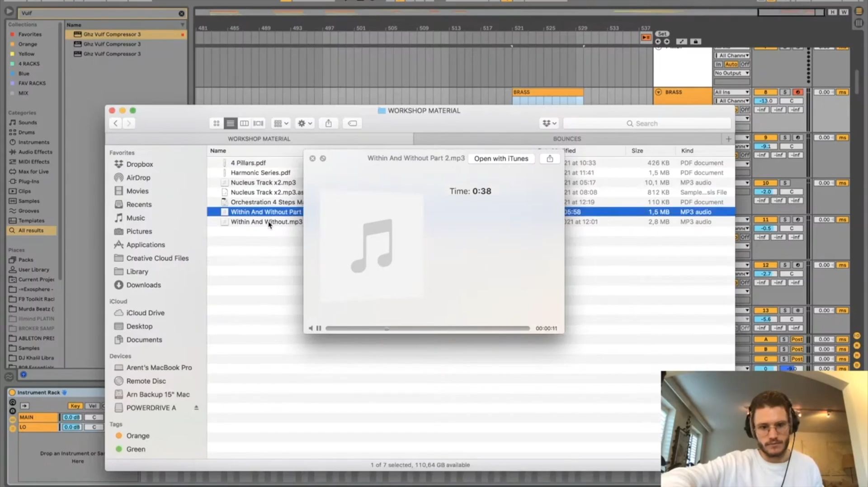
Task: Disarm recording on the BRASS track
Action: (x=797, y=92)
